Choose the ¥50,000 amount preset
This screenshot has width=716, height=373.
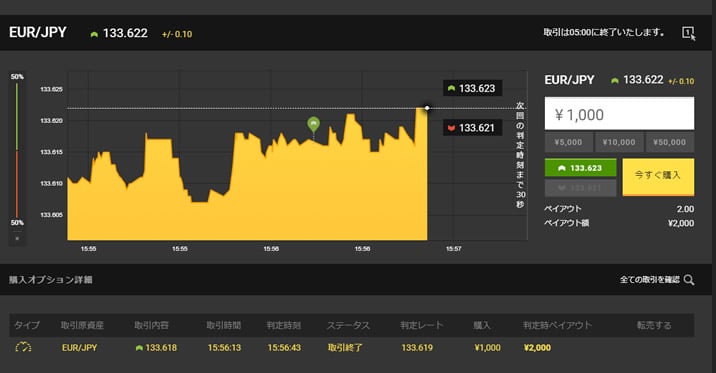(x=669, y=142)
